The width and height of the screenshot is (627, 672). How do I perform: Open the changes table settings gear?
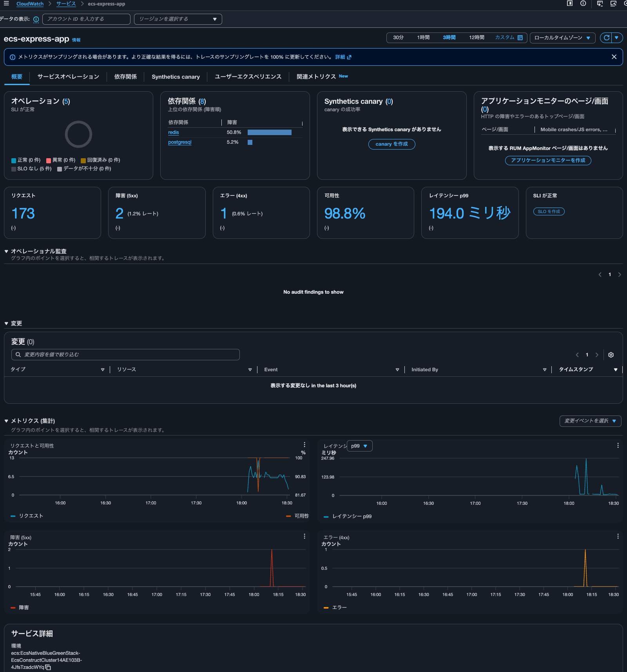(611, 355)
